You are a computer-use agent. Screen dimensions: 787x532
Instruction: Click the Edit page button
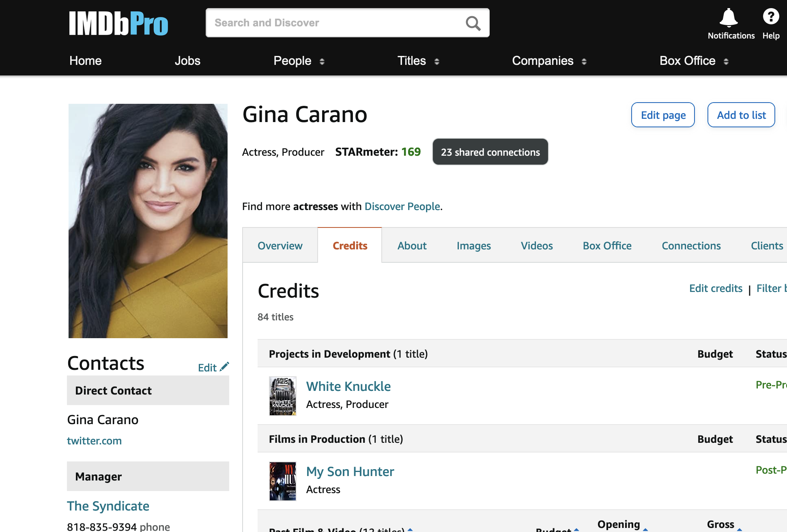pos(663,115)
